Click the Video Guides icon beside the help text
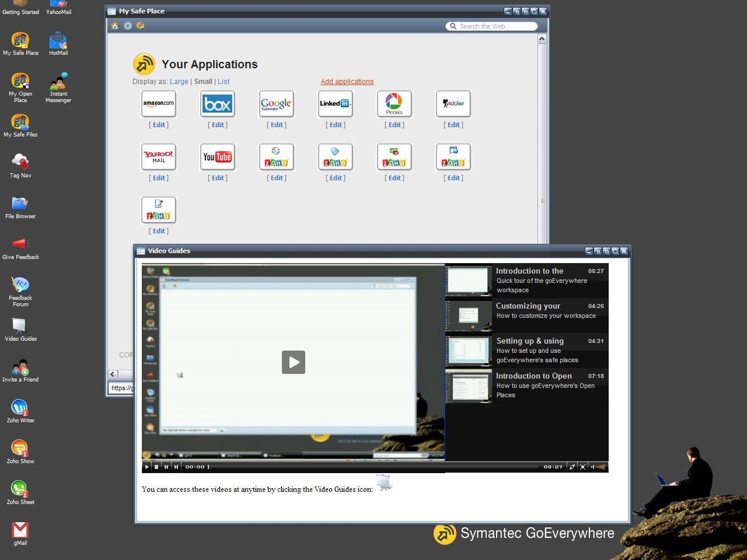Viewport: 747px width, 560px height. (x=384, y=483)
